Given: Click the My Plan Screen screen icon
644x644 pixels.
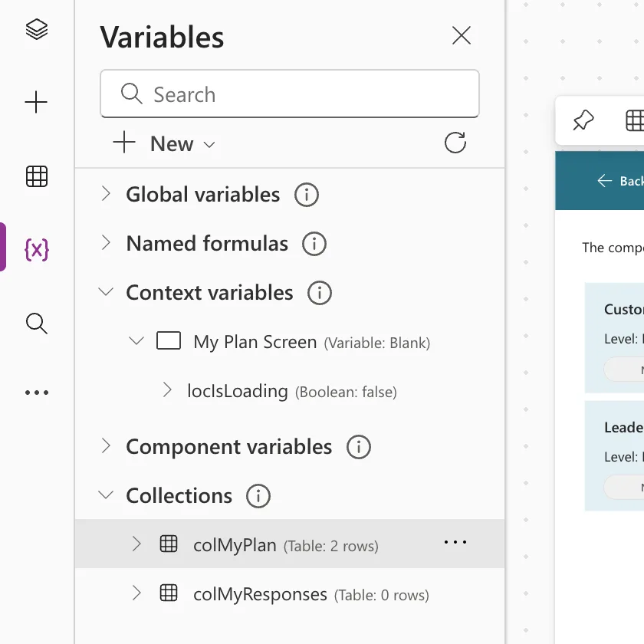Looking at the screenshot, I should point(169,340).
